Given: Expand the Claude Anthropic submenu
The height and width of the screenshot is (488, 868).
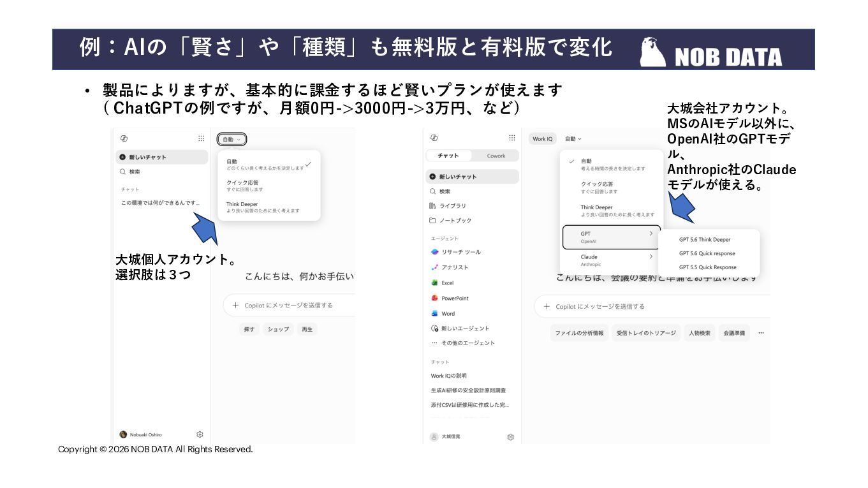Looking at the screenshot, I should pos(612,260).
